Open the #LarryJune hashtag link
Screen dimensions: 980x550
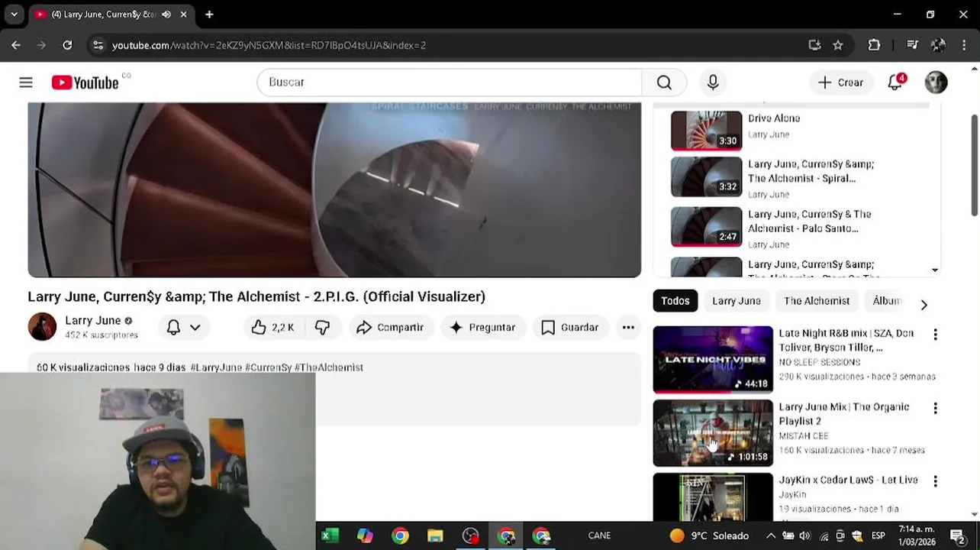216,367
